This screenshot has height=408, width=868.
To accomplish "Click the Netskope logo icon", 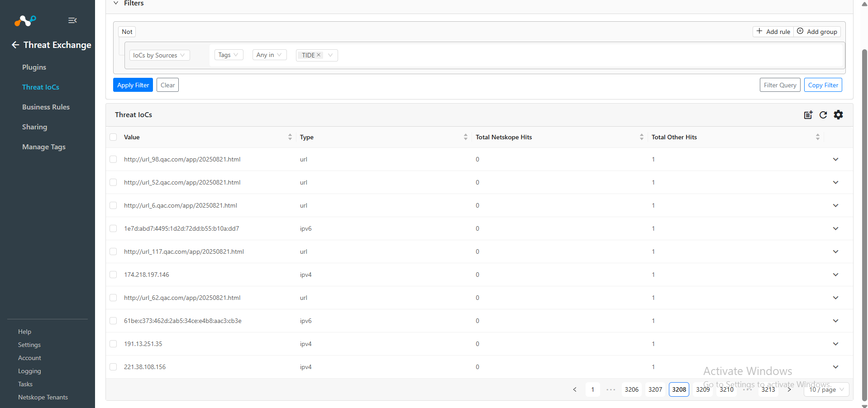I will coord(25,20).
